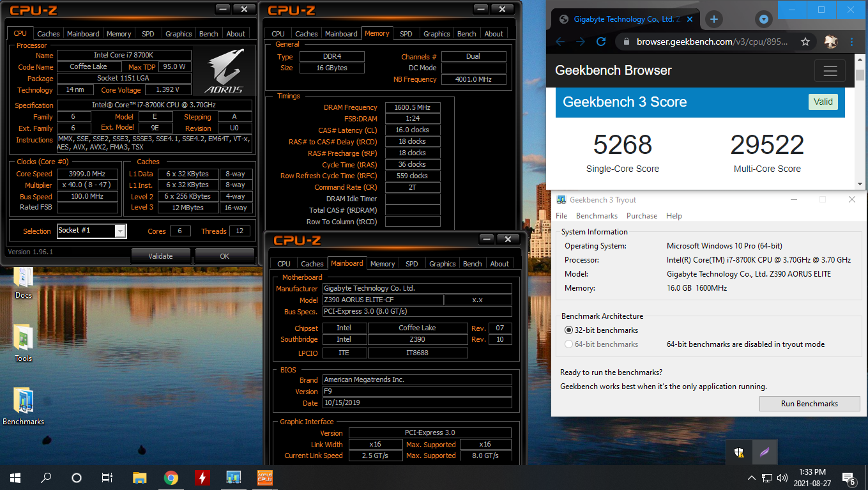The image size is (868, 490).
Task: Open the red lightning bolt taskbar app
Action: click(x=202, y=477)
